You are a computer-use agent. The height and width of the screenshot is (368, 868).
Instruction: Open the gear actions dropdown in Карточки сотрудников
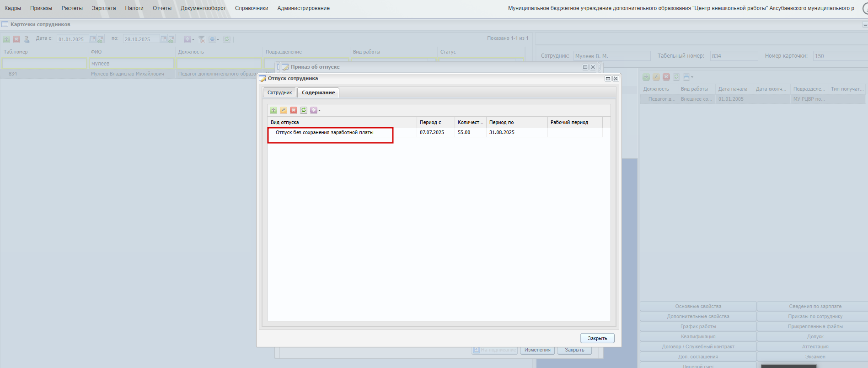click(x=189, y=39)
